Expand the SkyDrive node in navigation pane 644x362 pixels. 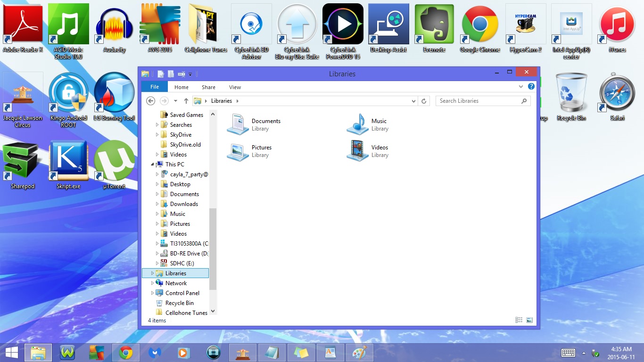[157, 135]
